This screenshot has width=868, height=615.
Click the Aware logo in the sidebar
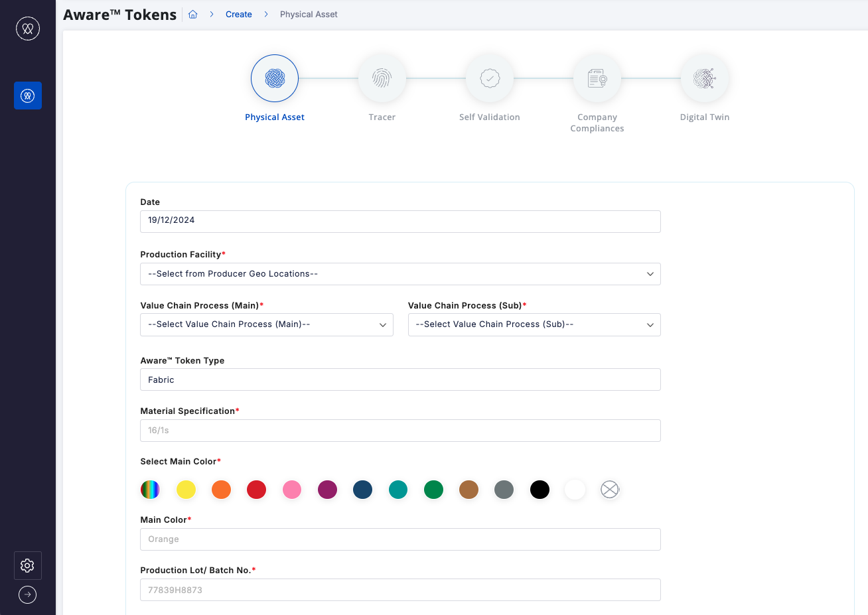pos(28,29)
